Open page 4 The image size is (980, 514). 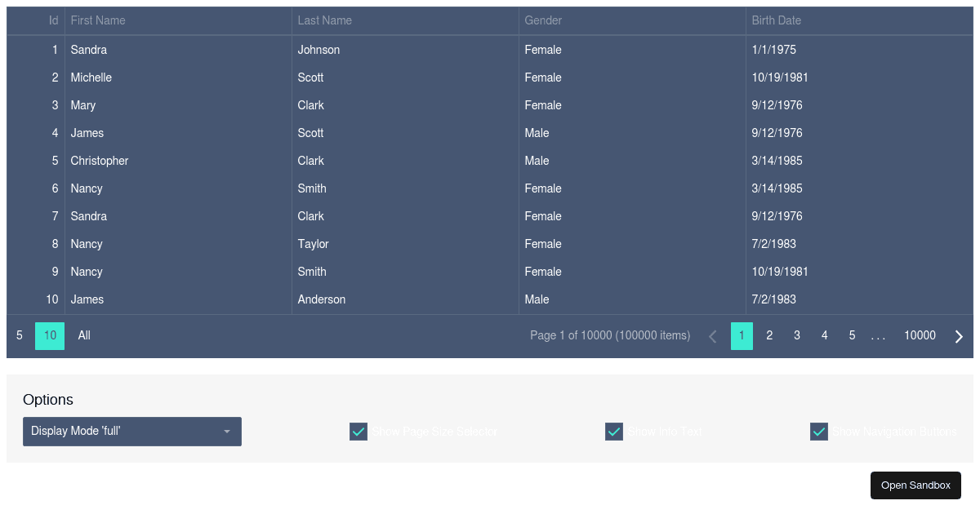(x=824, y=335)
